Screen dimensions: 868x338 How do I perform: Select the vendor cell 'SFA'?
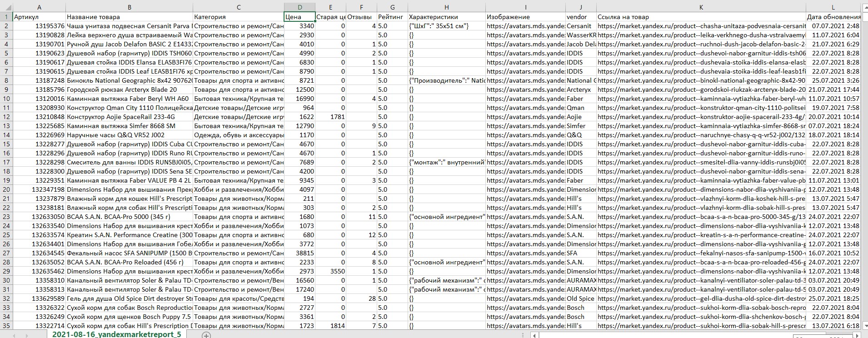click(581, 253)
